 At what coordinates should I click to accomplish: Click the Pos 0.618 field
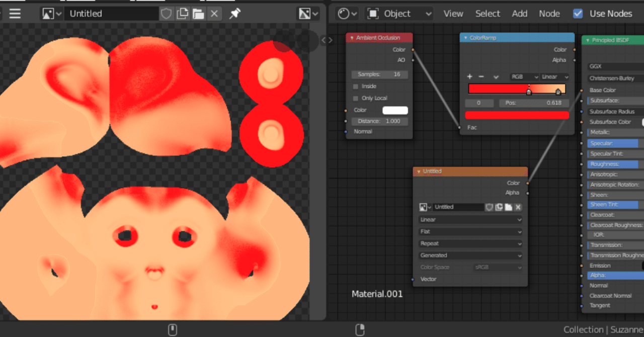point(534,103)
